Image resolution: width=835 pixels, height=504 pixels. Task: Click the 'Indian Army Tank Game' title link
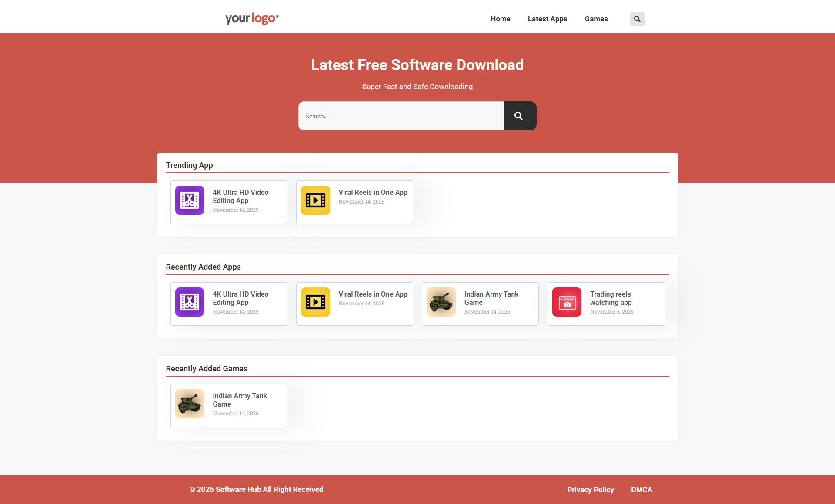pos(491,298)
